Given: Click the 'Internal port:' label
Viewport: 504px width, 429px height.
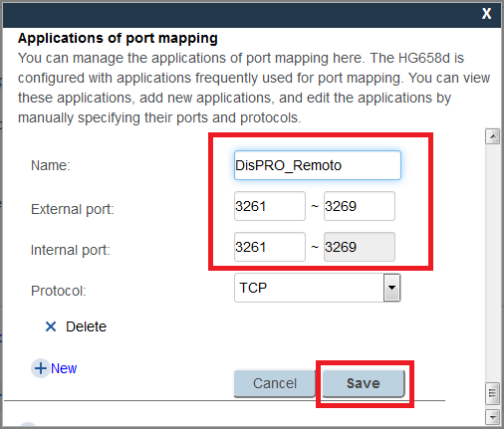Looking at the screenshot, I should (x=71, y=250).
